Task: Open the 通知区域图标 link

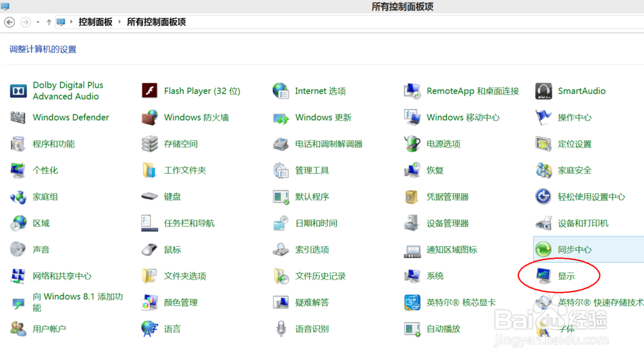Action: (452, 249)
